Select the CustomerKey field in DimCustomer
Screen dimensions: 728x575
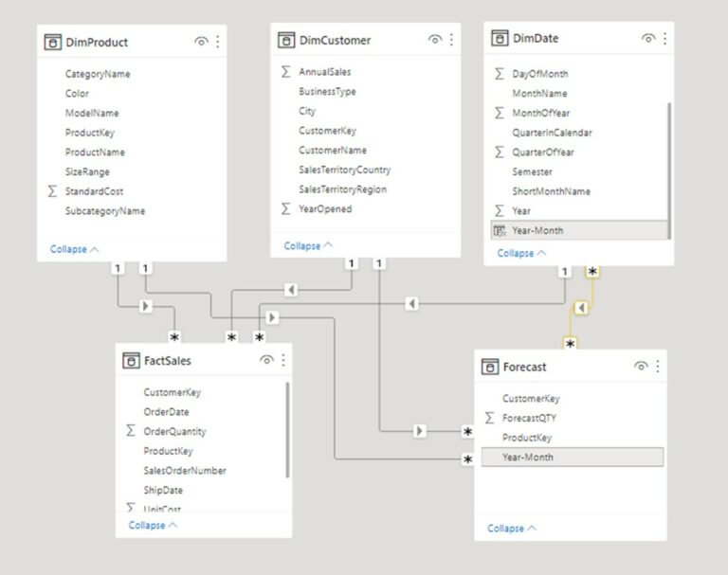click(x=327, y=131)
